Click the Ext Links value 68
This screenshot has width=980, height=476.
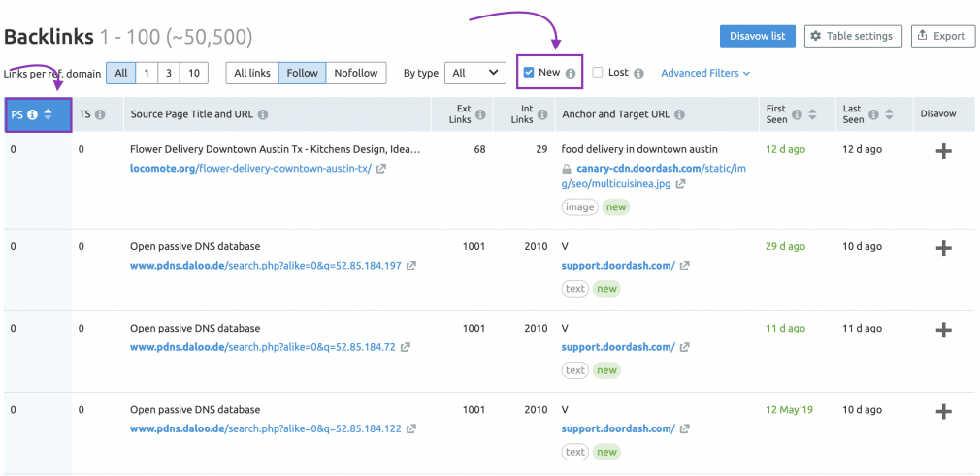(480, 150)
